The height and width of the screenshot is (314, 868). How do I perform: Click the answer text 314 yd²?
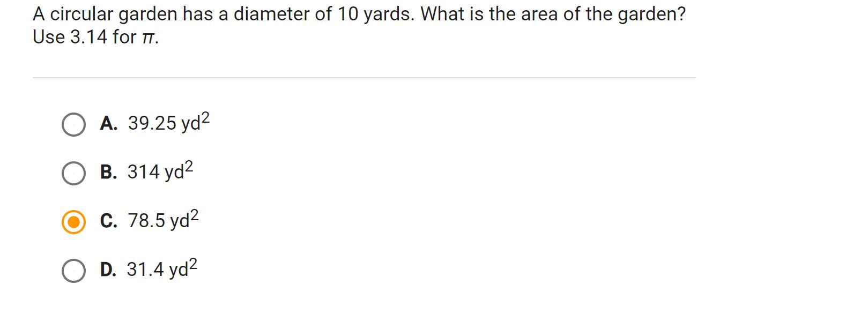pyautogui.click(x=160, y=171)
